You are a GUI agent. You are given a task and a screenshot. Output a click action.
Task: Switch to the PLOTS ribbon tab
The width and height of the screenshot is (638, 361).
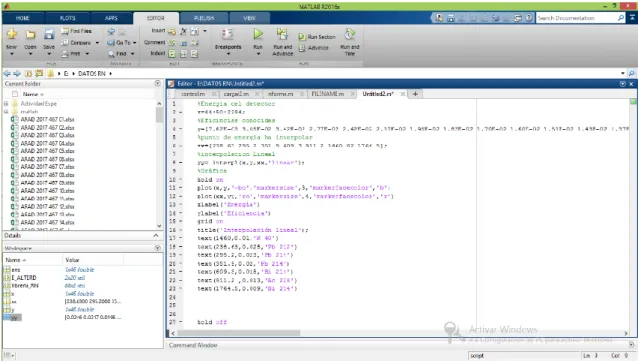pos(67,18)
